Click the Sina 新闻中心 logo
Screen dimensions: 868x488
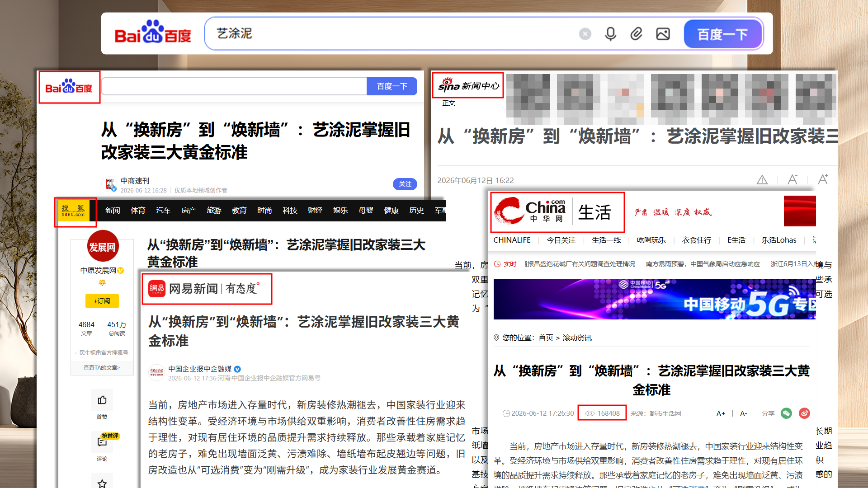pyautogui.click(x=468, y=85)
